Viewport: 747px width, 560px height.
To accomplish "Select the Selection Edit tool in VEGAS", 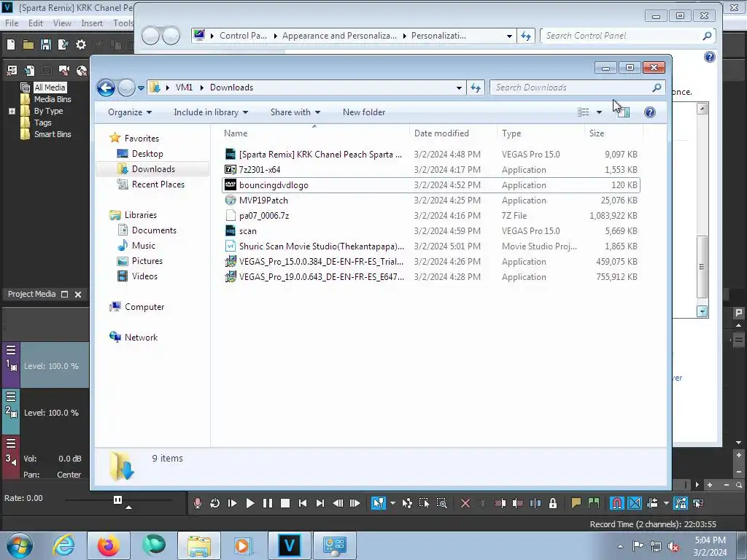I will (x=424, y=503).
